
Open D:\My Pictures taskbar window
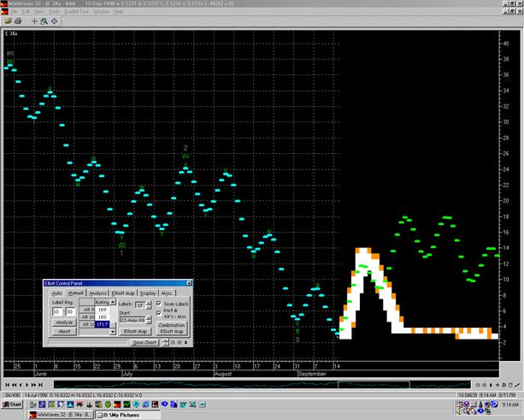pos(127,413)
